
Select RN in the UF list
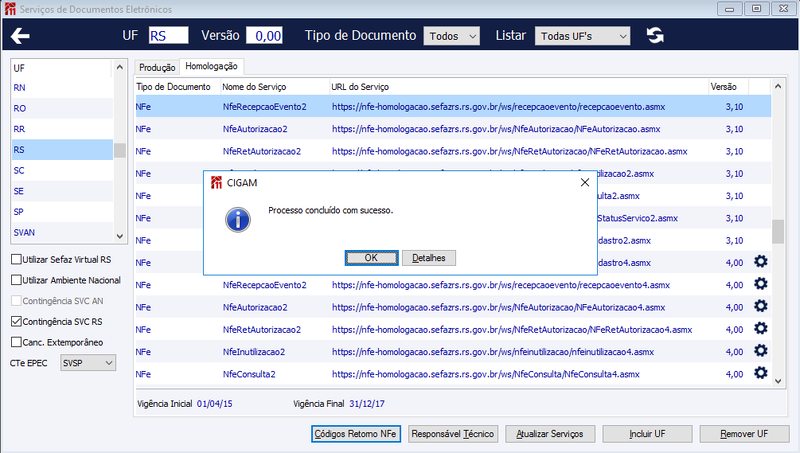[62, 88]
